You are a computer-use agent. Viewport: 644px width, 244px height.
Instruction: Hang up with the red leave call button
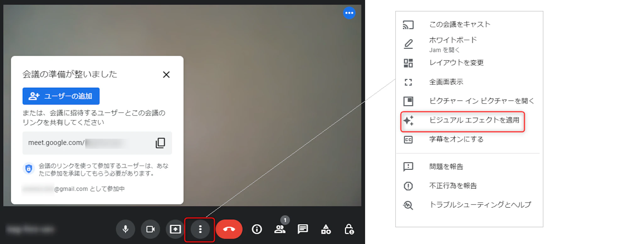(229, 229)
